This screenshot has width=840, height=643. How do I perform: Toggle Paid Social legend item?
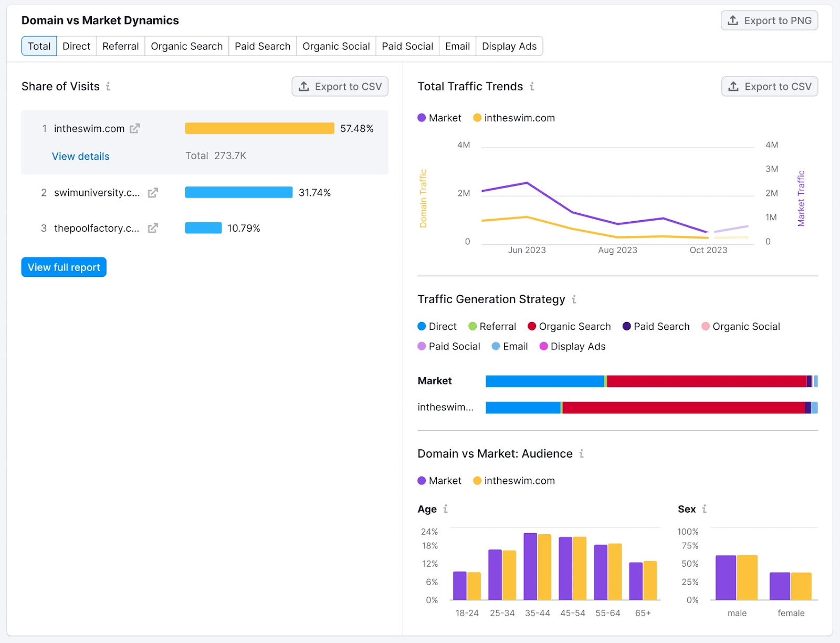[x=449, y=346]
